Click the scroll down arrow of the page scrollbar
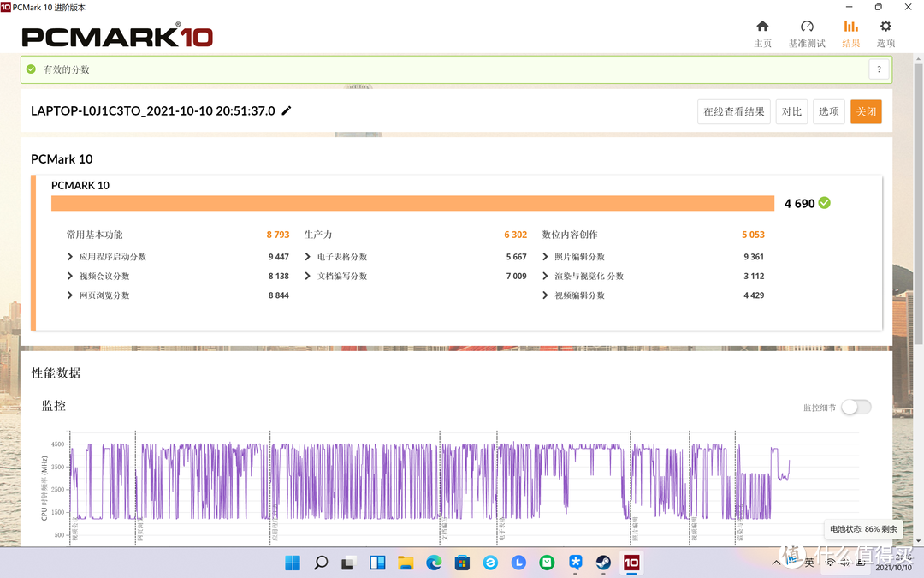Screen dimensions: 924x578 [x=918, y=540]
